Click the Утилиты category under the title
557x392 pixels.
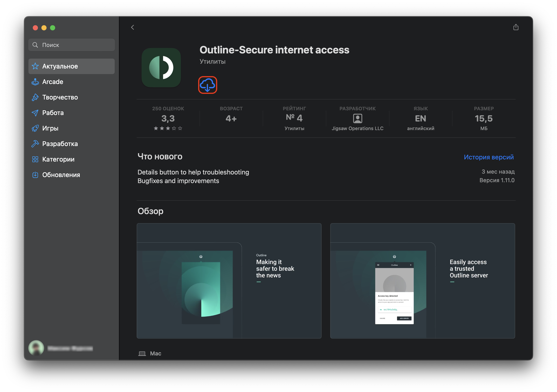click(x=213, y=62)
